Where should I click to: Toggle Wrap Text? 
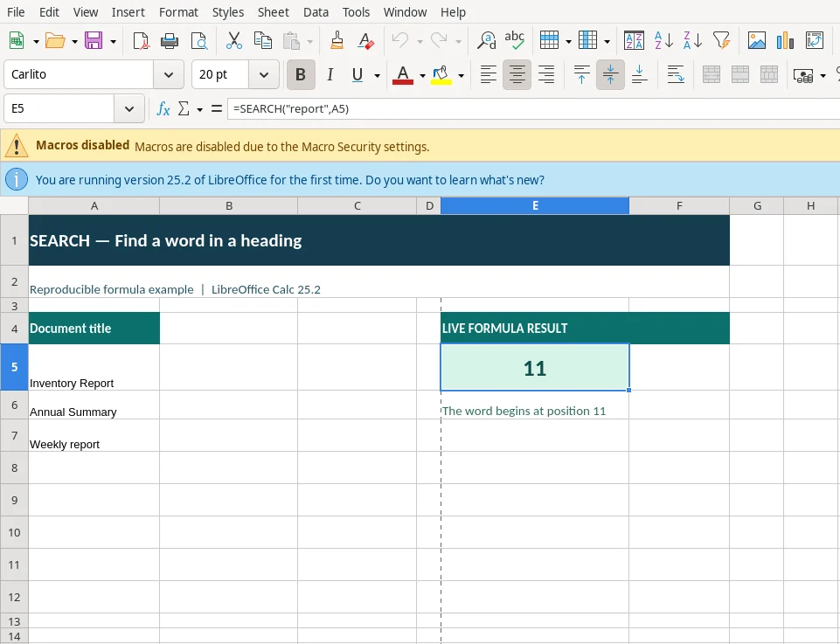(x=676, y=75)
